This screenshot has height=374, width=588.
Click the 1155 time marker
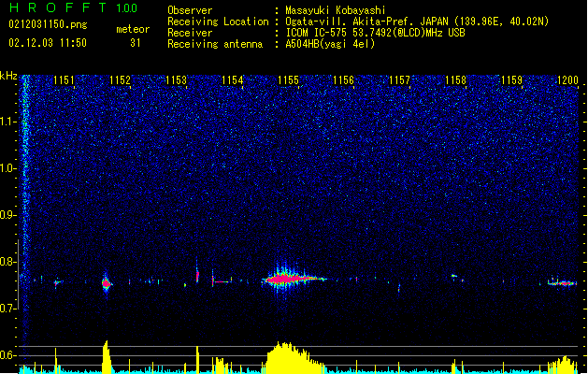coord(288,80)
